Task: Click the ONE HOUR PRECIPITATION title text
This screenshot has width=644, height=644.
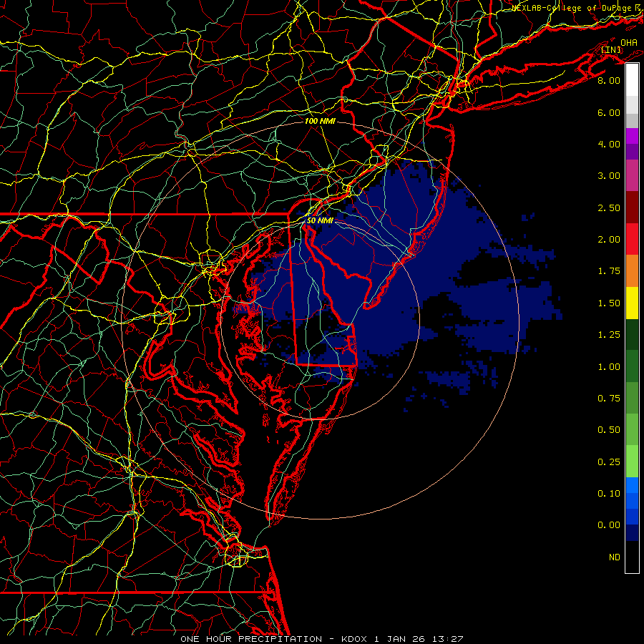Action: pyautogui.click(x=251, y=639)
